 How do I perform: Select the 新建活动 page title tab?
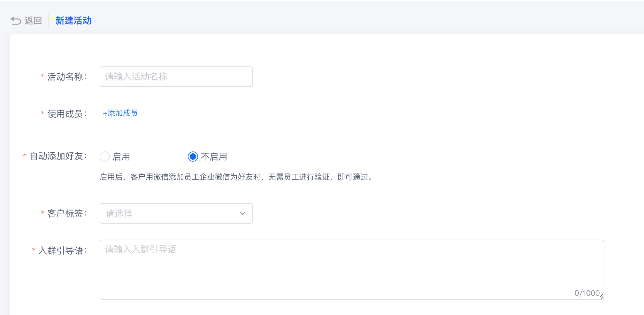[x=73, y=21]
